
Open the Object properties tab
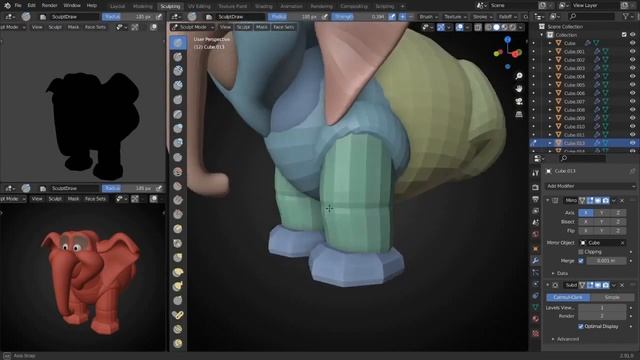(536, 248)
